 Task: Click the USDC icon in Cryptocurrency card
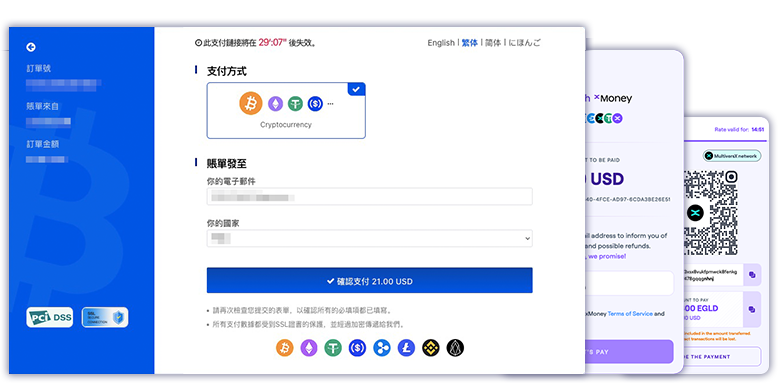coord(315,104)
